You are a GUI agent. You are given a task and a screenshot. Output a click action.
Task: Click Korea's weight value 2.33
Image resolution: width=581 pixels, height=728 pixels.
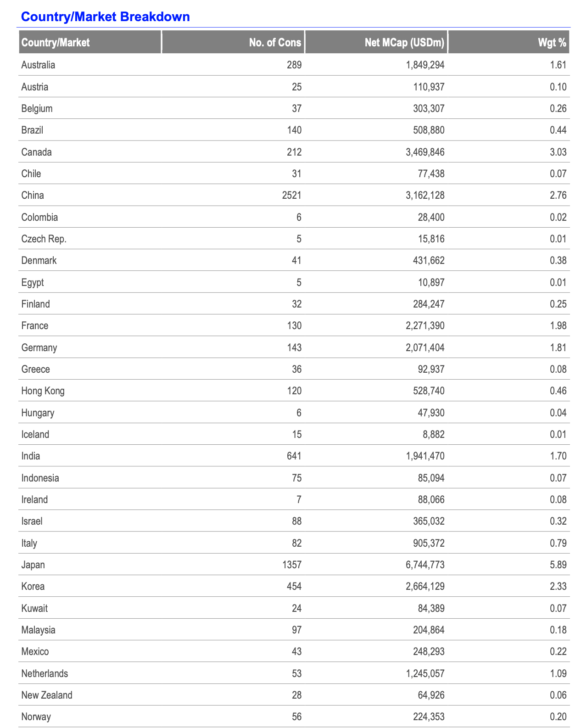(558, 586)
